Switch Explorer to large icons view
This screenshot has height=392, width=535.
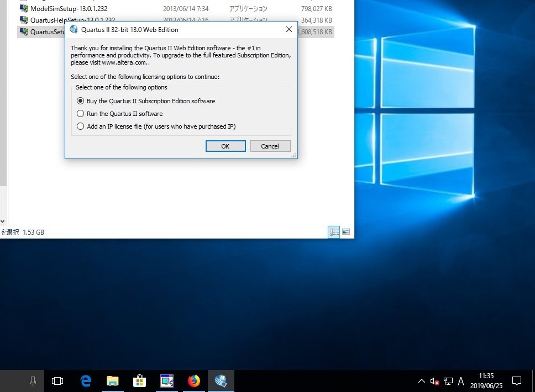[345, 232]
